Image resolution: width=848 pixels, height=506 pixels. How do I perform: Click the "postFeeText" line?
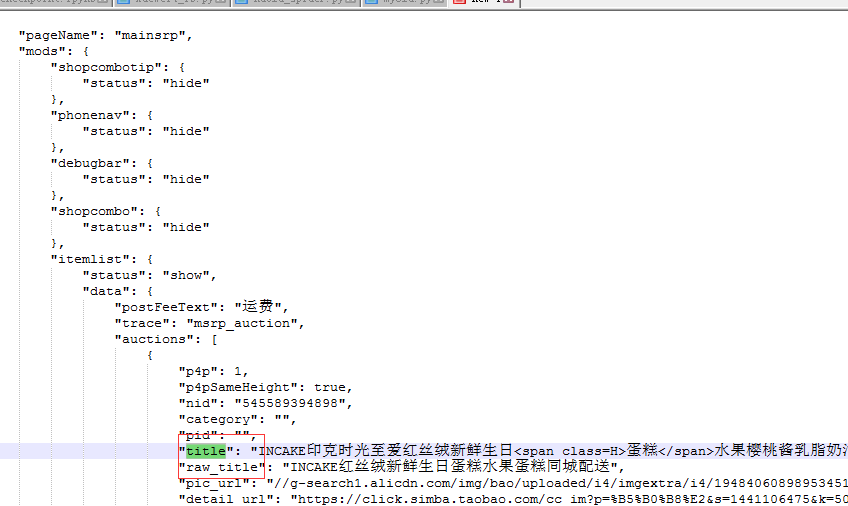[x=201, y=307]
